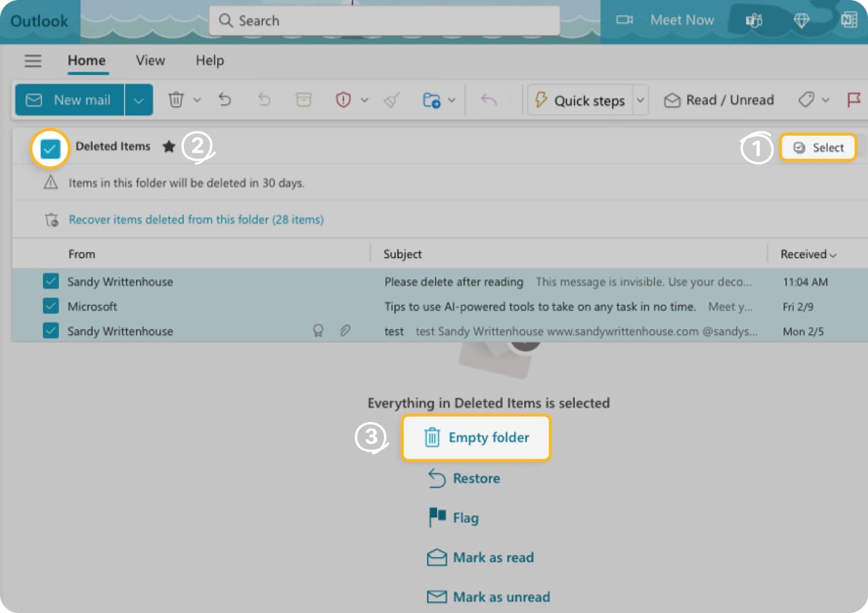This screenshot has height=613, width=868.
Task: Switch to the View tab
Action: click(x=150, y=61)
